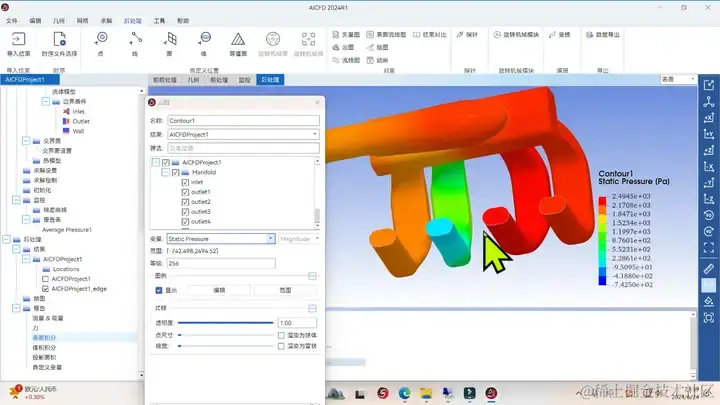Screen dimensions: 720x405
Task: Open the Edge browser from the taskbar
Action: pos(405,393)
